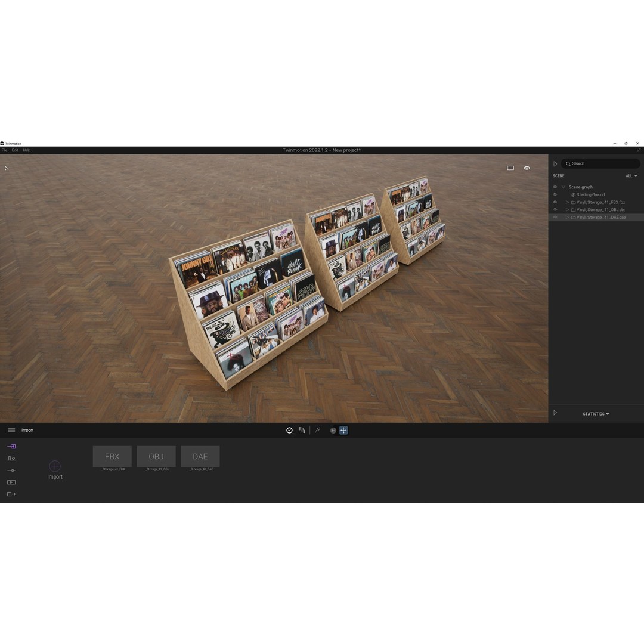Select Vinyl_Storage_41_FBX.fbx in scene tree
This screenshot has height=644, width=644.
(x=600, y=202)
